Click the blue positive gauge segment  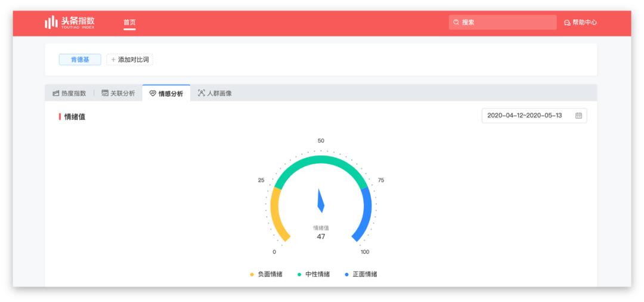click(x=366, y=214)
